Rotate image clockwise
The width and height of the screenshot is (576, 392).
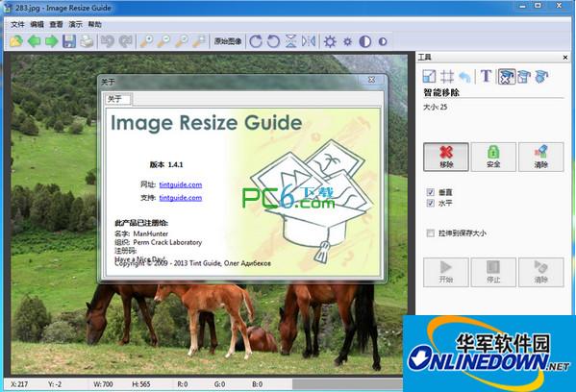coord(256,41)
